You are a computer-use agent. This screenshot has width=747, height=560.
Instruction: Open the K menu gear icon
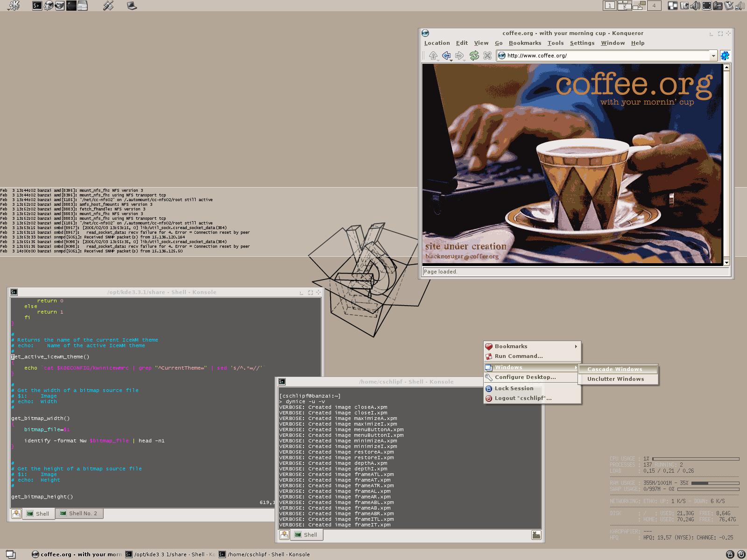coord(14,6)
